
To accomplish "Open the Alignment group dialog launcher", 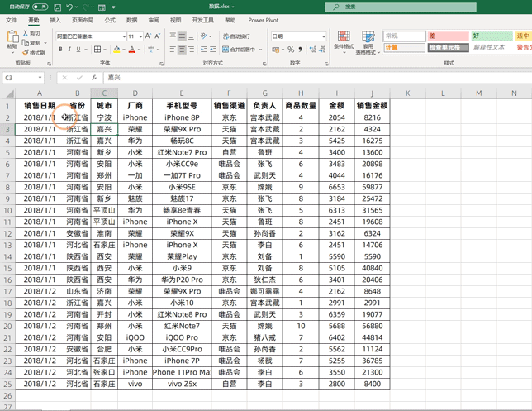I will (x=264, y=64).
